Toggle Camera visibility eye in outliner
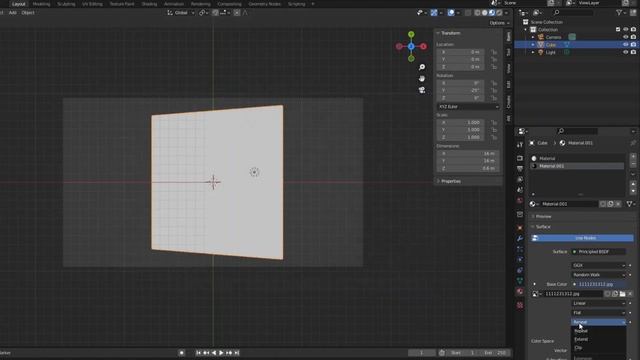Screen dimensions: 640x360 tap(626, 37)
